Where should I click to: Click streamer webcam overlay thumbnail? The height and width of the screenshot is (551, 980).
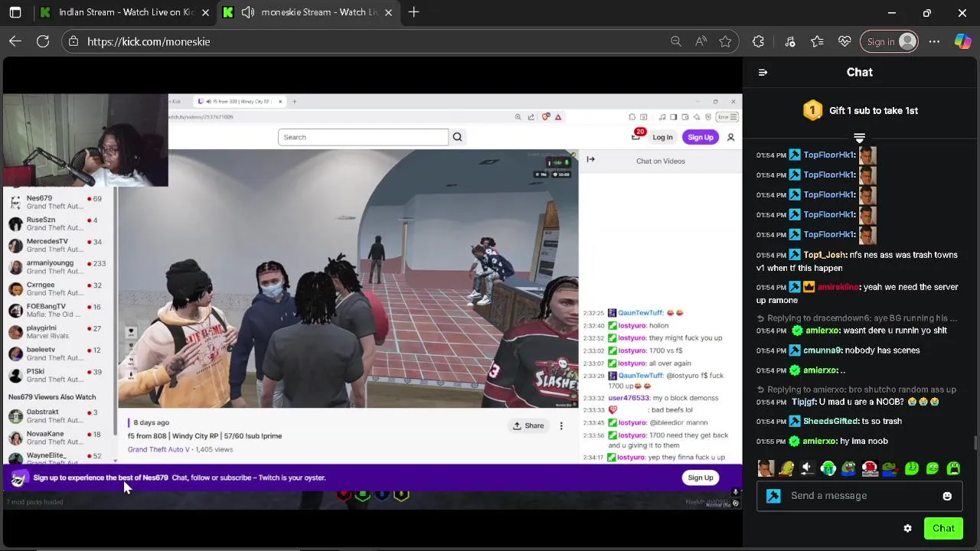[x=86, y=141]
